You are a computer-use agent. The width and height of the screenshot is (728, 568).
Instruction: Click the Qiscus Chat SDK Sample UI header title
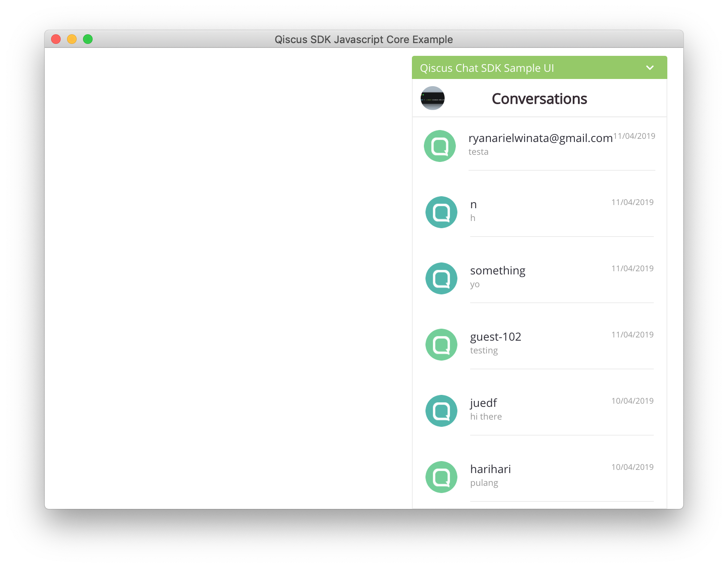[x=487, y=68]
